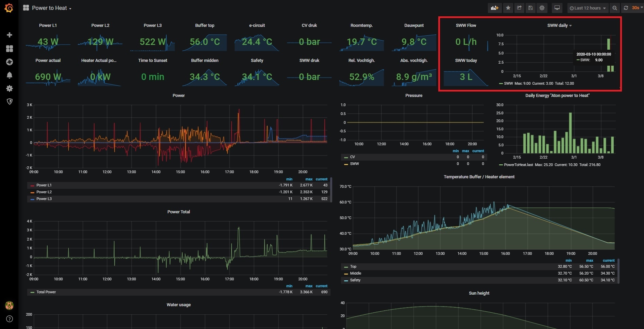The image size is (644, 329).
Task: Open dashboard settings gear in top bar
Action: coord(542,8)
